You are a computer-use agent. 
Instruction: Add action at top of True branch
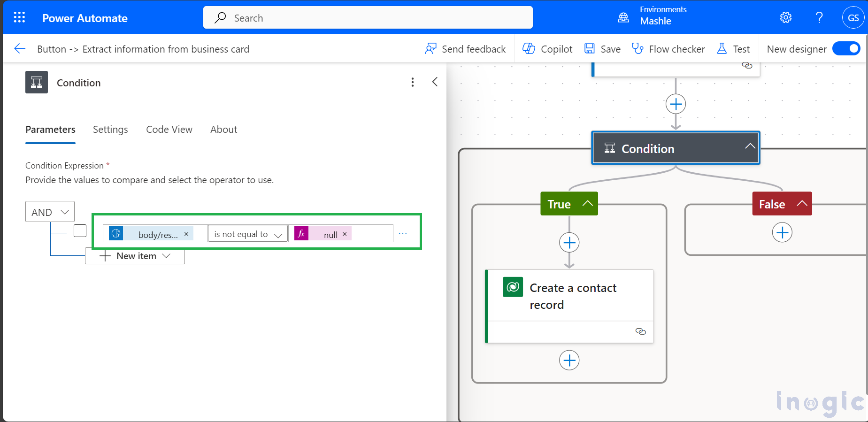pyautogui.click(x=569, y=243)
